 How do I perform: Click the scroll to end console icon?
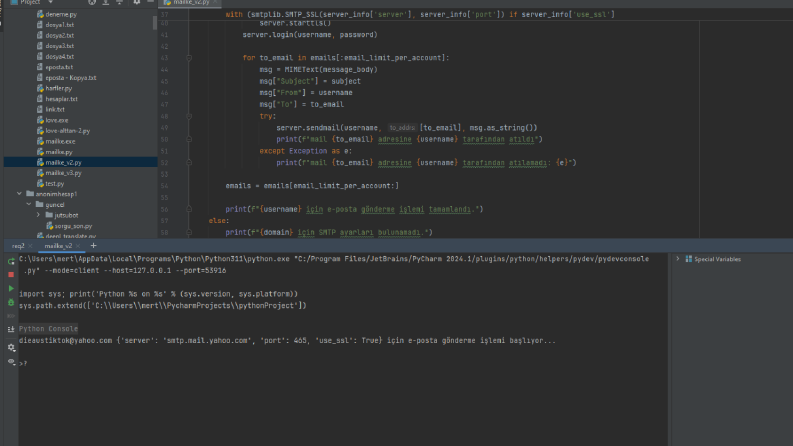pyautogui.click(x=11, y=329)
